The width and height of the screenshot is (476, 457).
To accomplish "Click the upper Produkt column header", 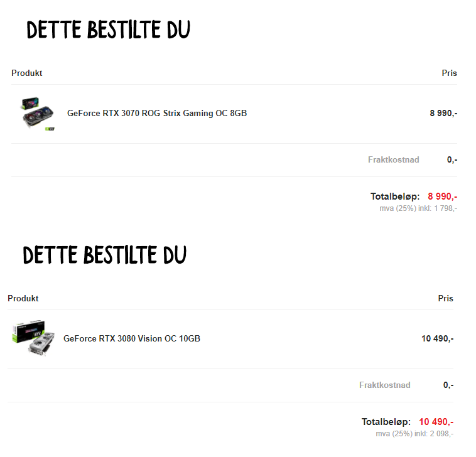I will pyautogui.click(x=27, y=73).
